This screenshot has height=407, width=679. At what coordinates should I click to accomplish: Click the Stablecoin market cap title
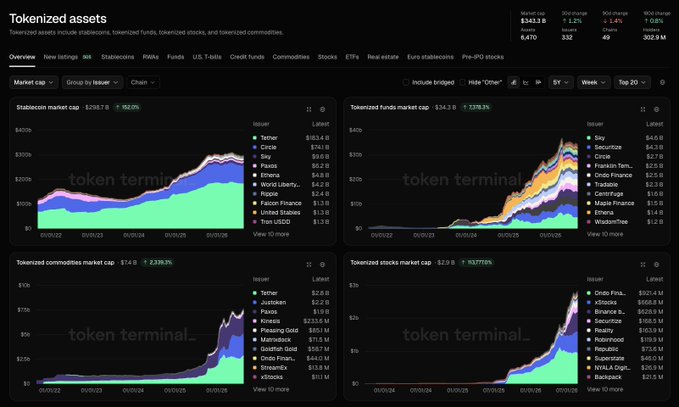click(48, 107)
